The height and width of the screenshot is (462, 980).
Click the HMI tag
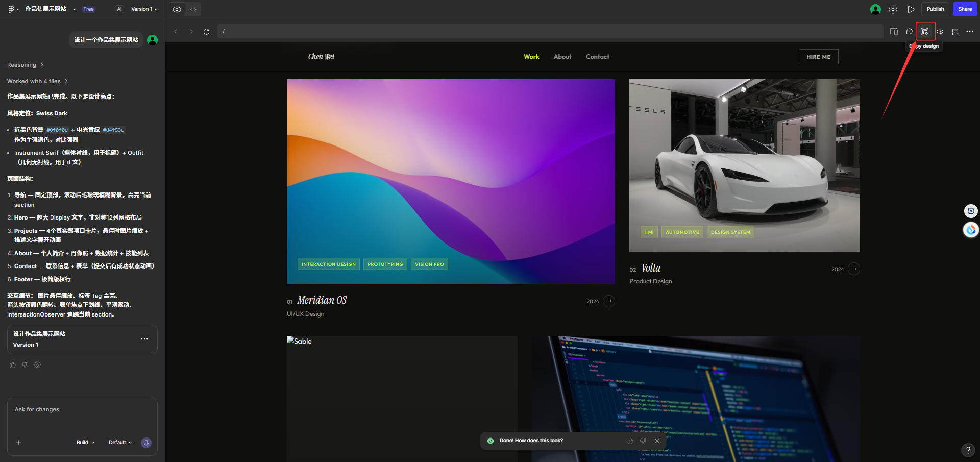click(649, 232)
